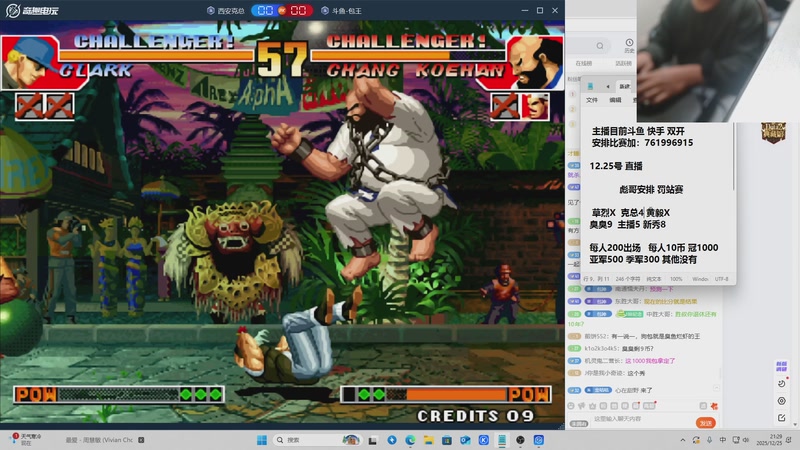Viewport: 800px width, 450px height.
Task: Click the Notepad app icon in its title bar
Action: click(x=590, y=86)
